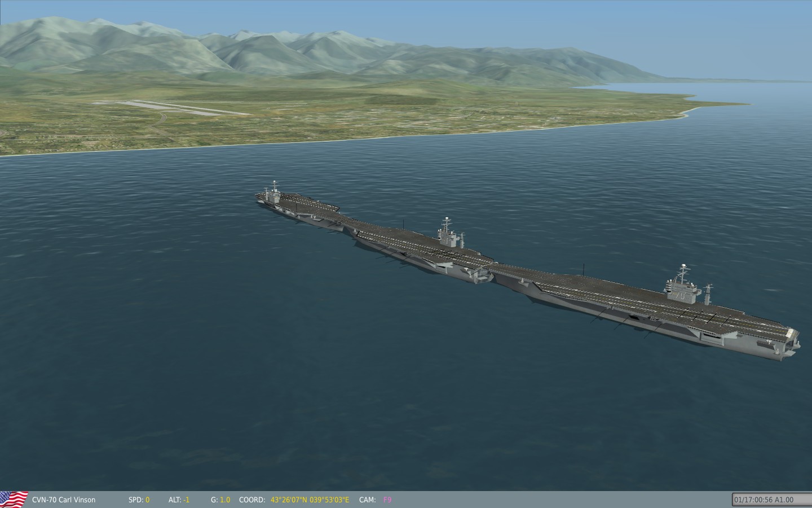Click the farthest carrier's island tower
The height and width of the screenshot is (508, 812).
(275, 192)
